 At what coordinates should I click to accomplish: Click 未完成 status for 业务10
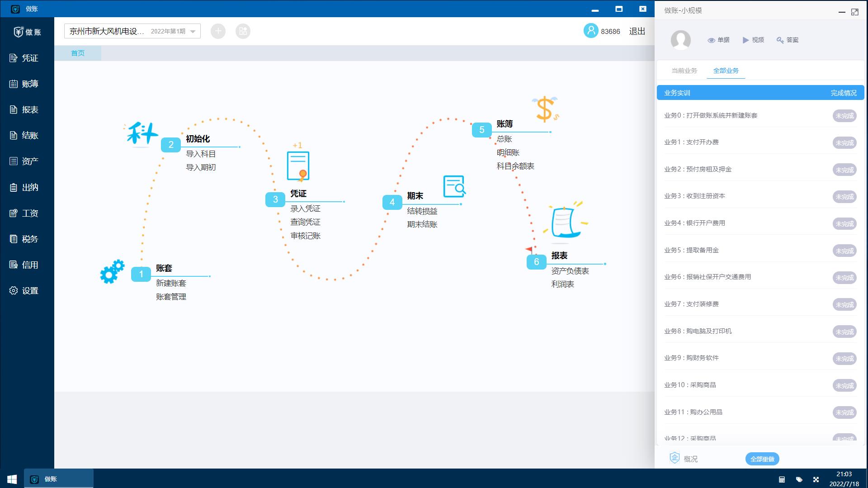pos(844,386)
